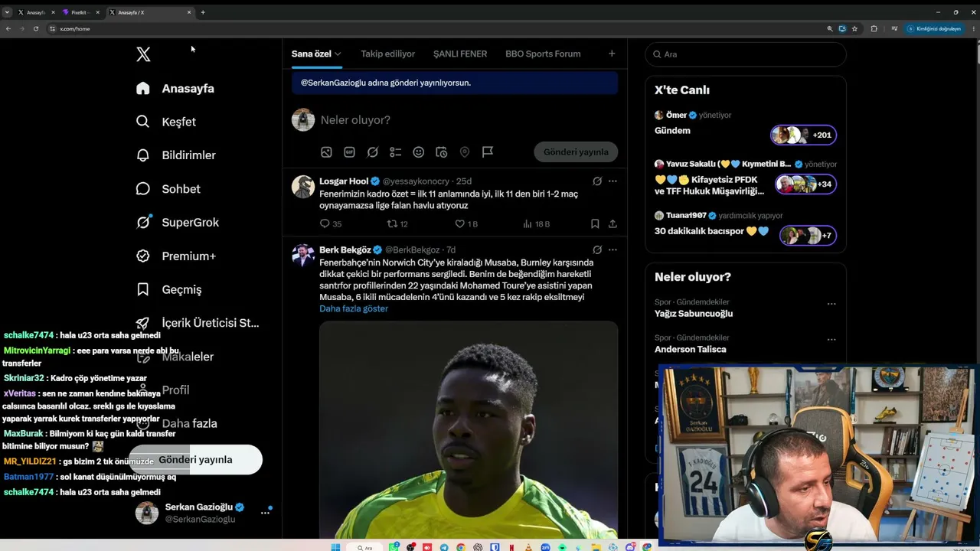Add a poll to the post
980x551 pixels.
point(395,152)
